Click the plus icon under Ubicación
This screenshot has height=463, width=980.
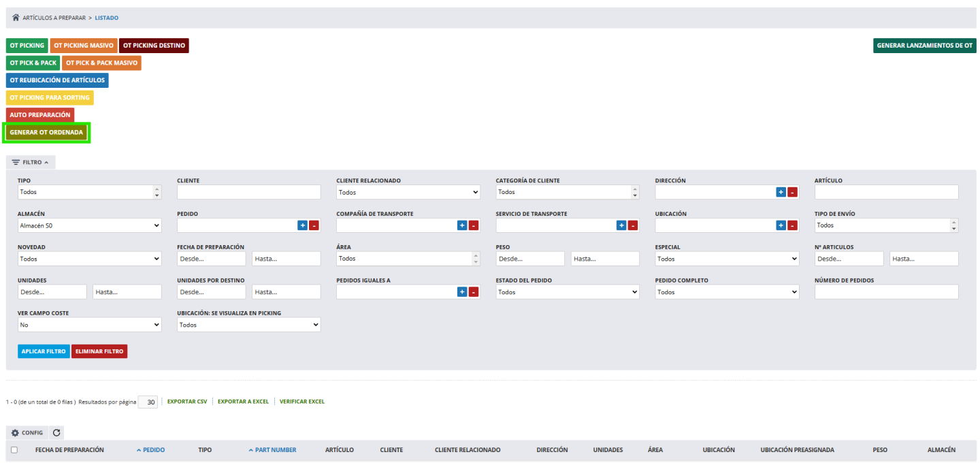781,225
